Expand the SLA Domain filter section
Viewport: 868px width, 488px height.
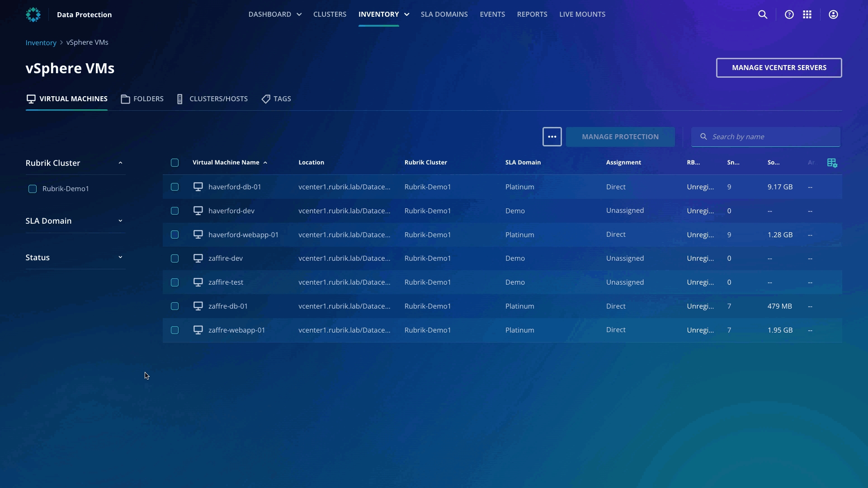tap(120, 221)
